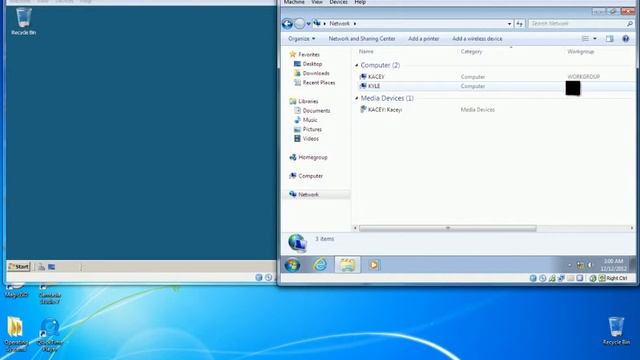Viewport: 640px width, 360px height.
Task: Click the horizontal scrollbar right arrow
Action: pos(632,228)
